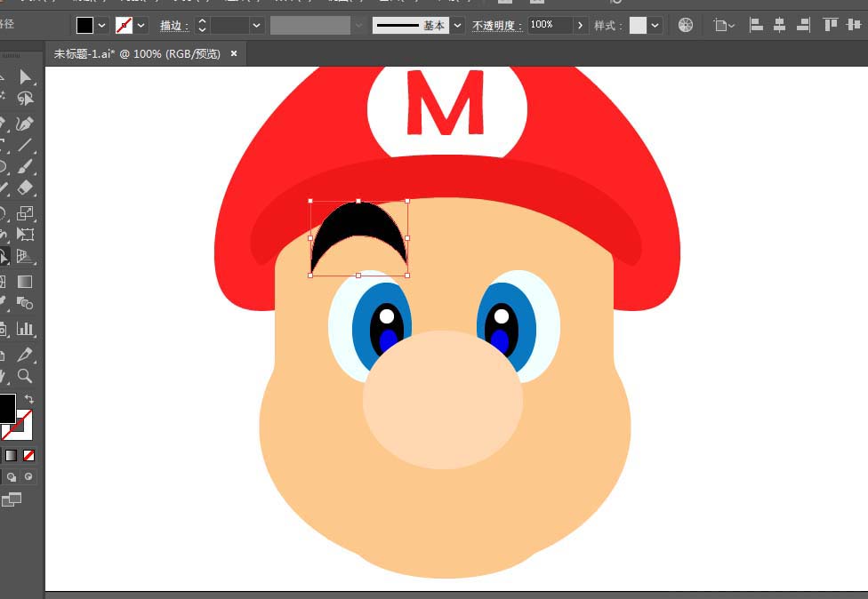Click the red M letter on hat
Screen dimensions: 868x599
pos(445,102)
